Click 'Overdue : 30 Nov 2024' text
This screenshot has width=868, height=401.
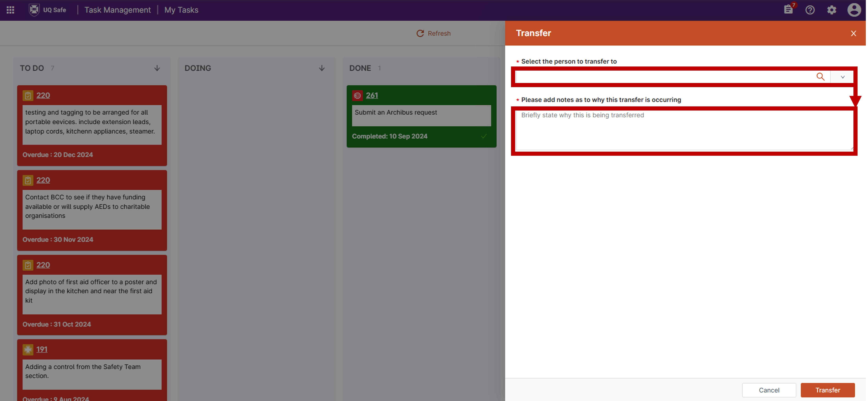click(x=58, y=240)
